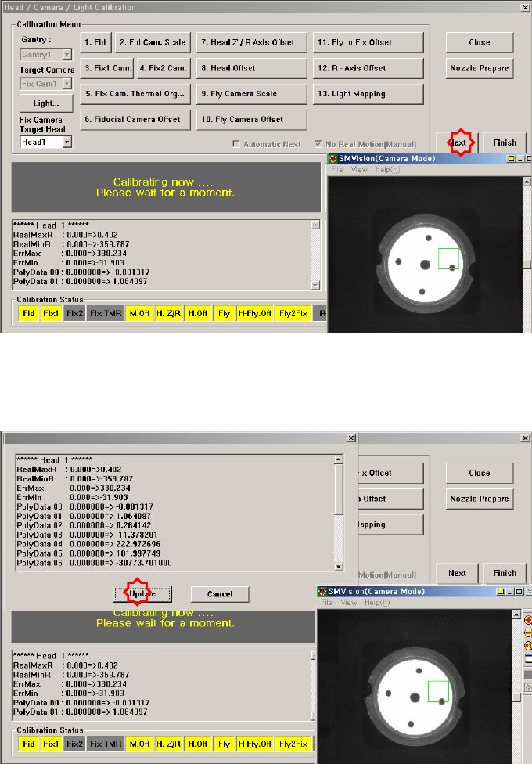Click the PolyData 04 row showing 222.972696
Image resolution: width=532 pixels, height=764 pixels.
(x=88, y=544)
